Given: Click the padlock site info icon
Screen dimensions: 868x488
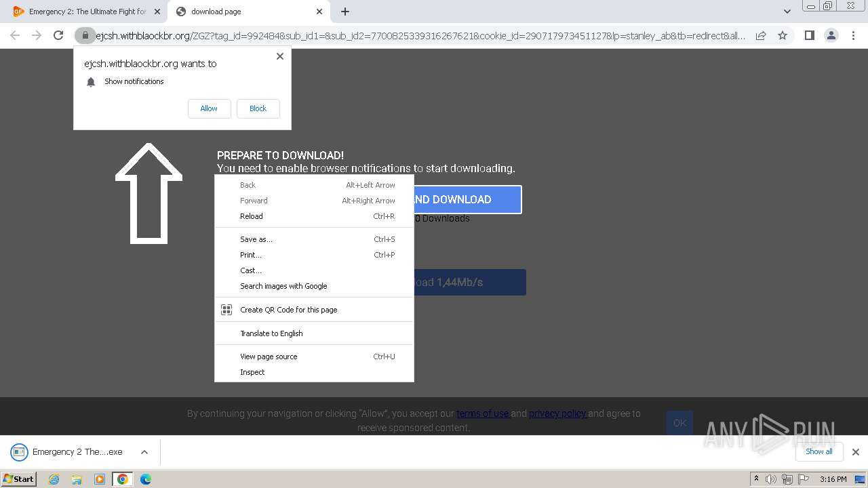Looking at the screenshot, I should 85,35.
